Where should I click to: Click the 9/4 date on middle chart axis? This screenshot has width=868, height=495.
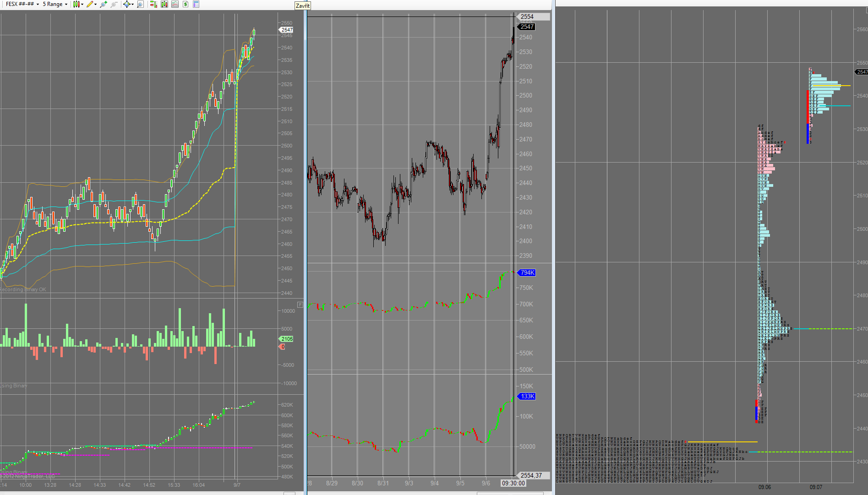(435, 483)
